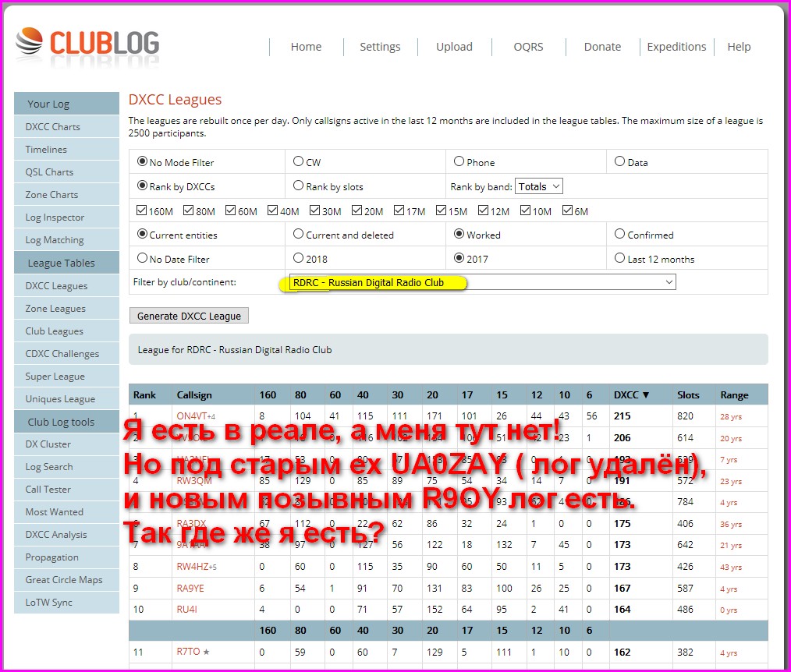Sort table by DXCC column arrow
The width and height of the screenshot is (791, 672).
645,395
